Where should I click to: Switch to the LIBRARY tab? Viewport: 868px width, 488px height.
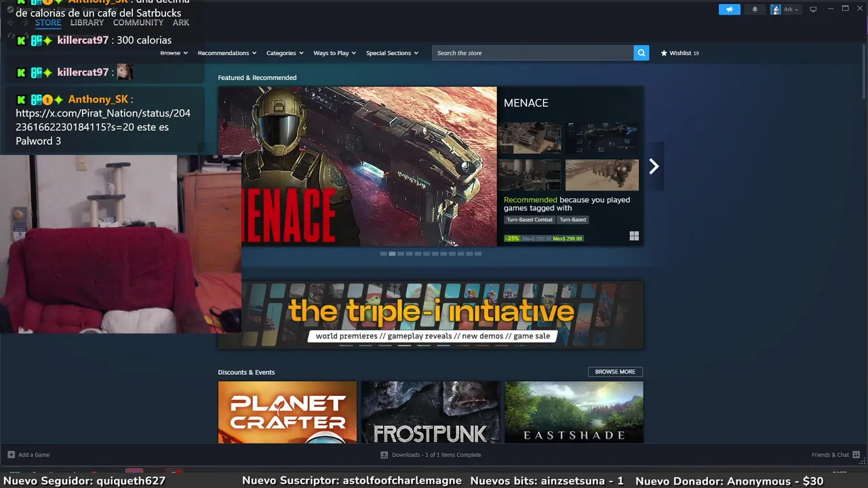coord(87,22)
